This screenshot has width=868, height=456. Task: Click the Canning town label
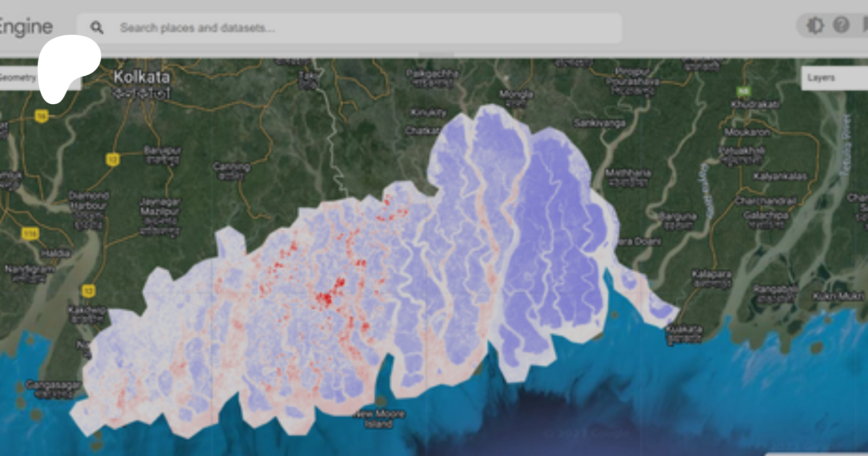pos(231,167)
